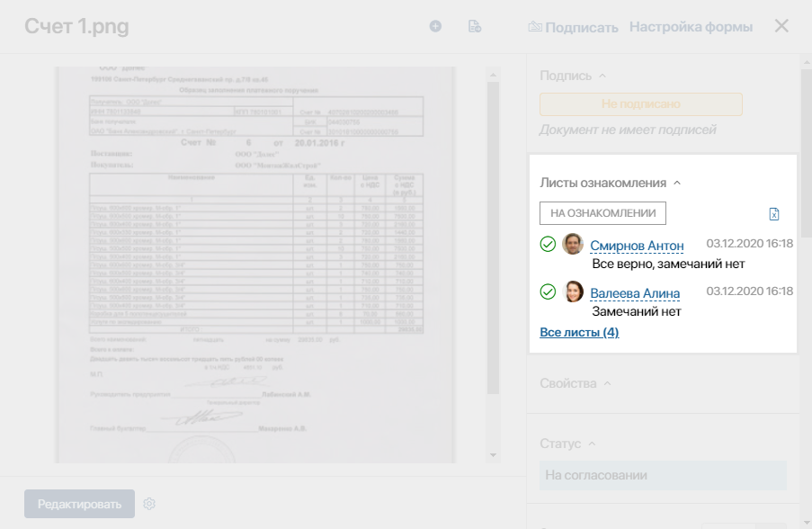The height and width of the screenshot is (529, 812).
Task: Click green checkmark beside Валеева Алина
Action: pos(547,291)
